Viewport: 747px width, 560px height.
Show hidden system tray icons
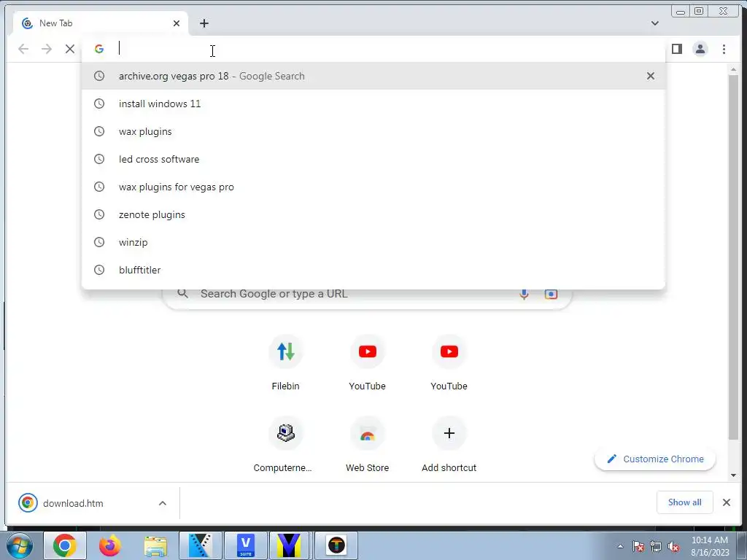pyautogui.click(x=620, y=547)
